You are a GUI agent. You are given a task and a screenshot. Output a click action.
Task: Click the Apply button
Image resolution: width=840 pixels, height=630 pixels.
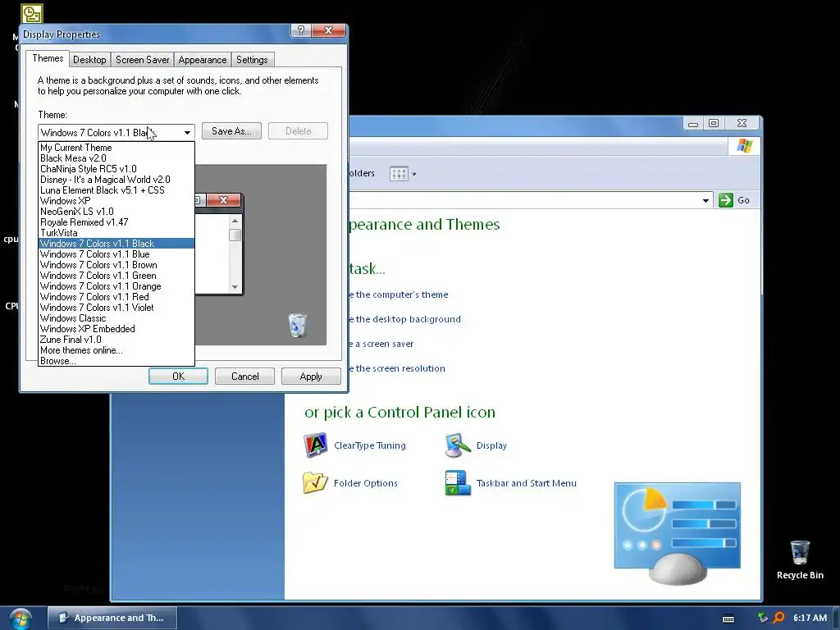[x=311, y=376]
